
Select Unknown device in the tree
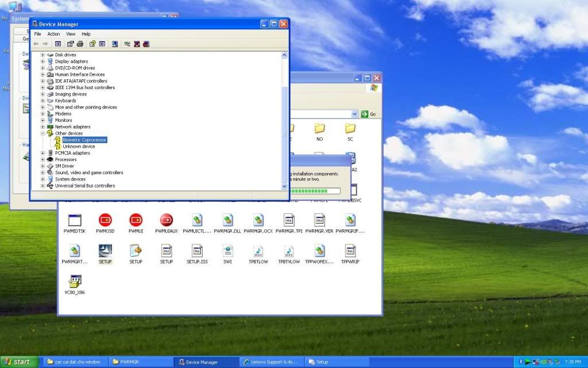pos(79,147)
